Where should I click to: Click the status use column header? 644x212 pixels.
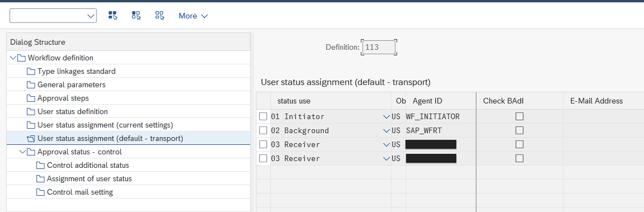click(x=331, y=101)
